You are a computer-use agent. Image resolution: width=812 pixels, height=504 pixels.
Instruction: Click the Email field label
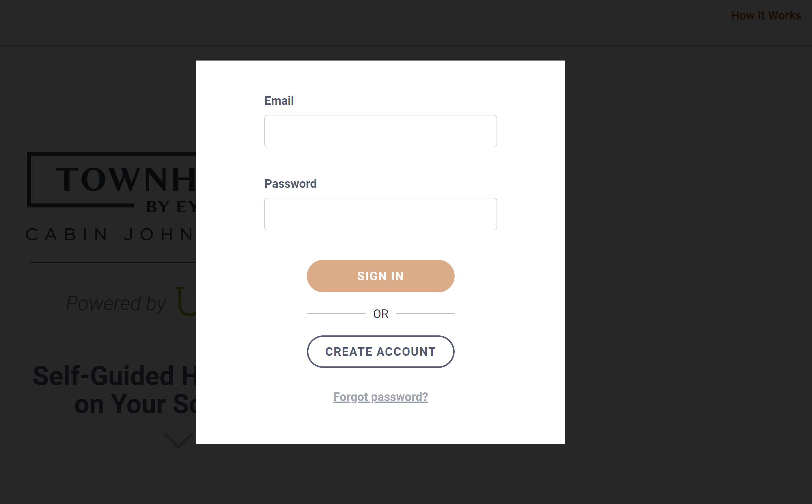pos(279,101)
